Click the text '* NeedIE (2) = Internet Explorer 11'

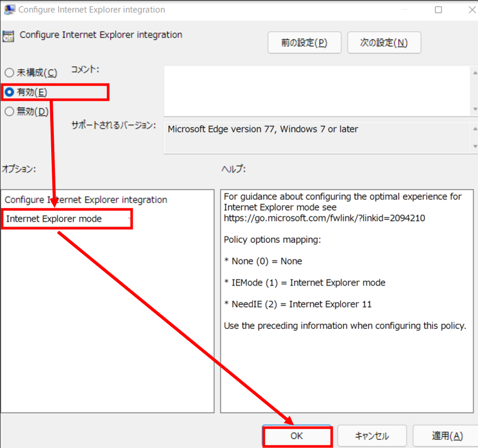click(298, 304)
